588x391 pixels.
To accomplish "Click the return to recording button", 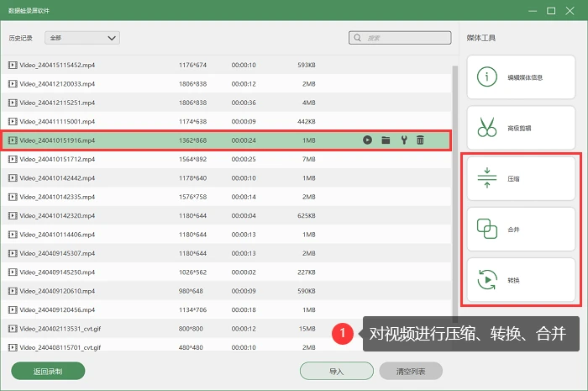I will pos(48,371).
